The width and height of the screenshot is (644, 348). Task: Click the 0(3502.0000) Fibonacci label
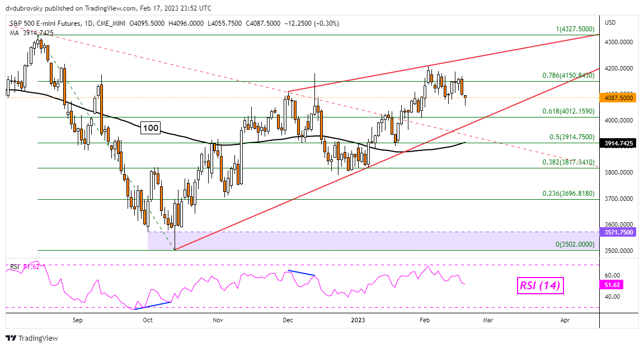pyautogui.click(x=575, y=244)
